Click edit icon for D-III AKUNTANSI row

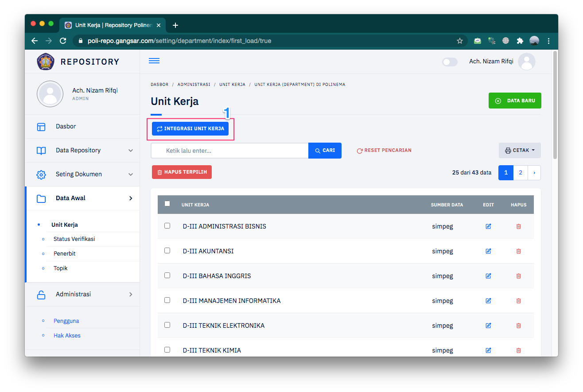point(488,251)
